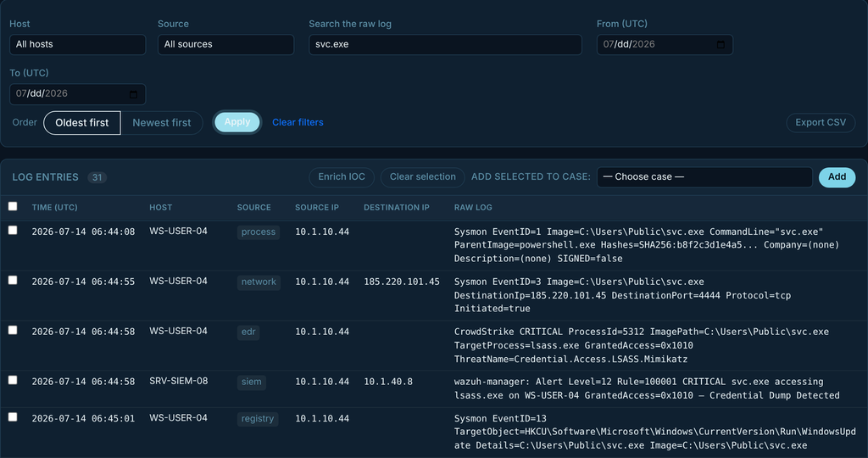Click the wazuh-manager alert raw log text
The image size is (868, 458).
click(647, 388)
